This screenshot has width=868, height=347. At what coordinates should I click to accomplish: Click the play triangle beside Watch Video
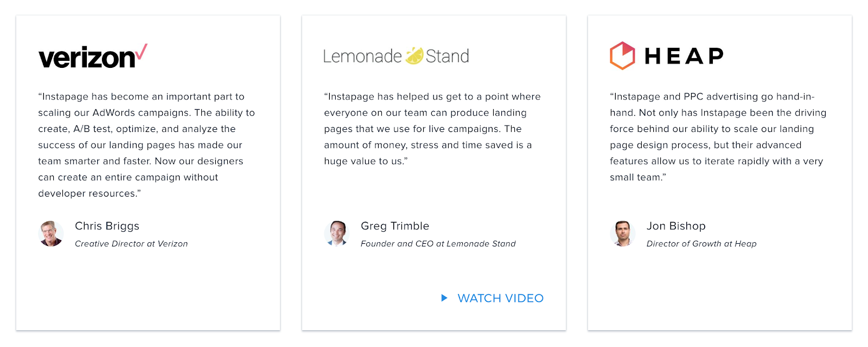444,298
